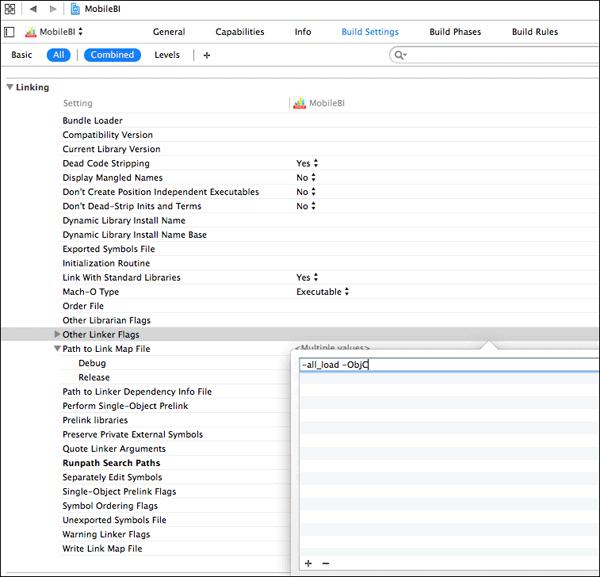Select Prelink libraries row
The width and height of the screenshot is (600, 577).
[x=95, y=420]
